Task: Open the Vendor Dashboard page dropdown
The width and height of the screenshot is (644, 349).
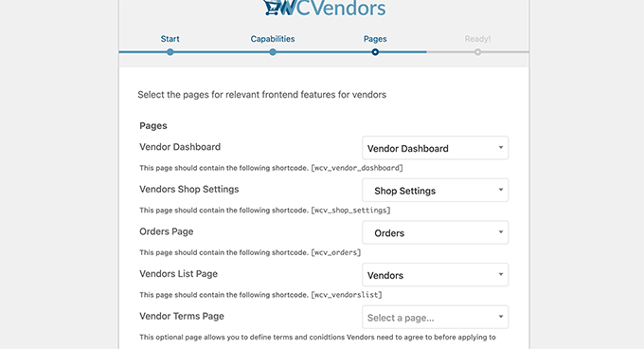Action: pyautogui.click(x=436, y=148)
